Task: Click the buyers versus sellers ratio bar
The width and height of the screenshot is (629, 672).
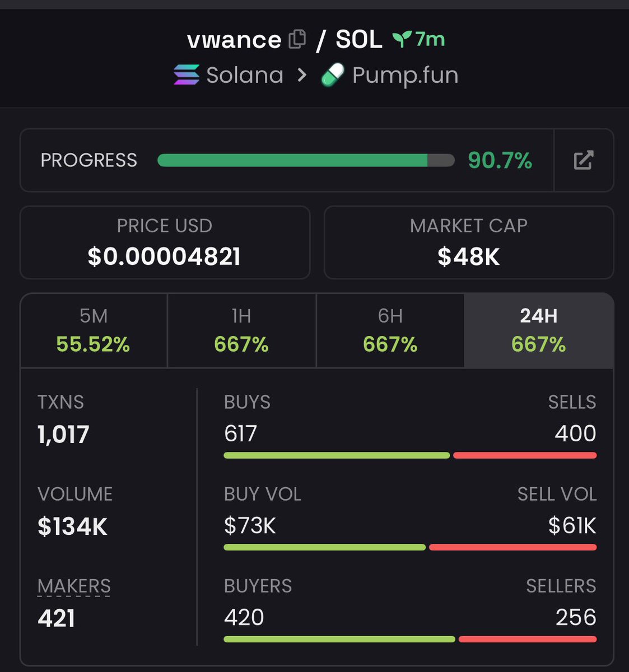Action: 410,639
